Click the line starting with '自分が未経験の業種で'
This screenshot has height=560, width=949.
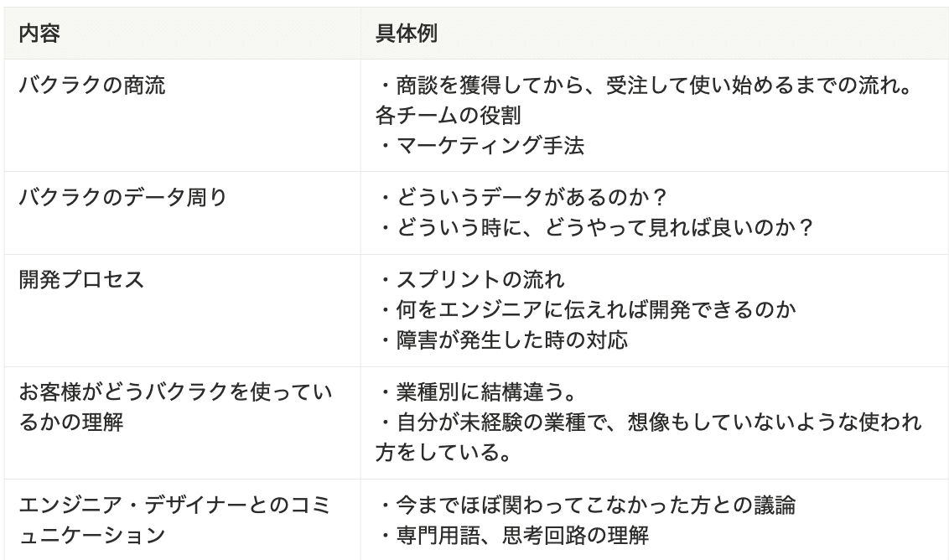pyautogui.click(x=651, y=421)
